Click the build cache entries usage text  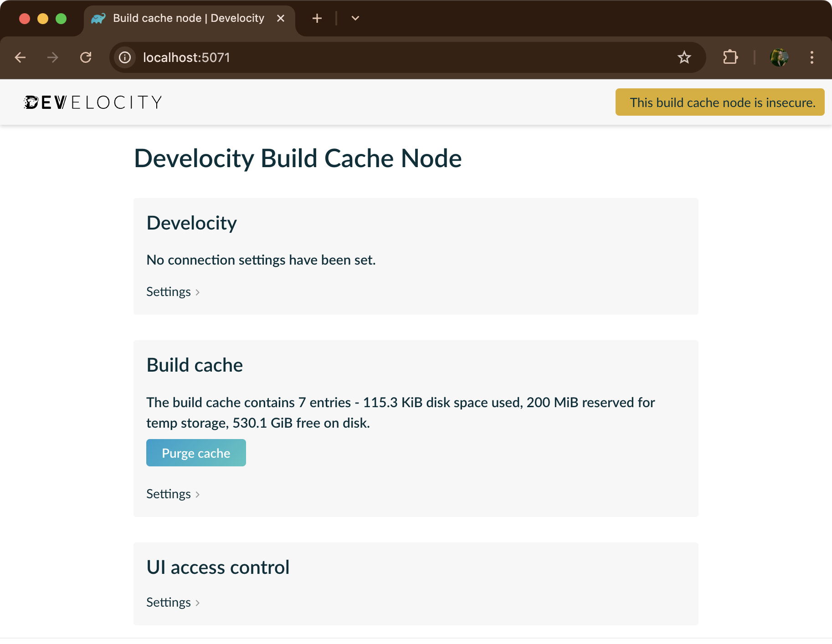point(401,413)
